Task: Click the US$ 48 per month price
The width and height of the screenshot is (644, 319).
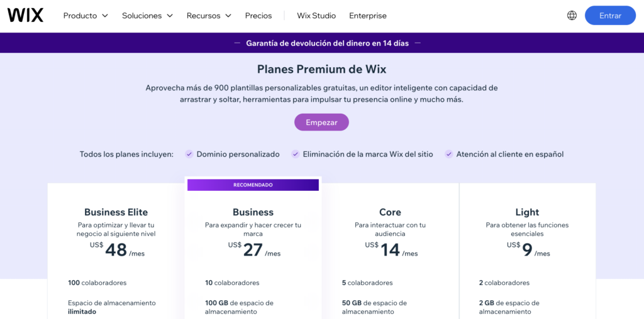Action: coord(116,250)
